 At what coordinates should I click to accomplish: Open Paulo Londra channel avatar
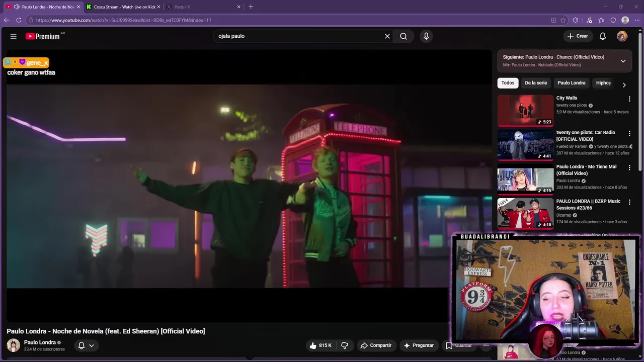13,345
